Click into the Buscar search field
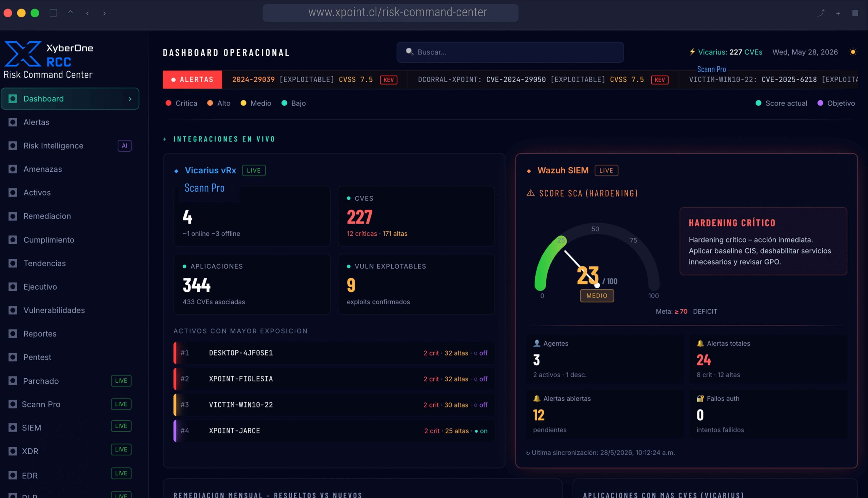This screenshot has width=868, height=498. coord(510,52)
